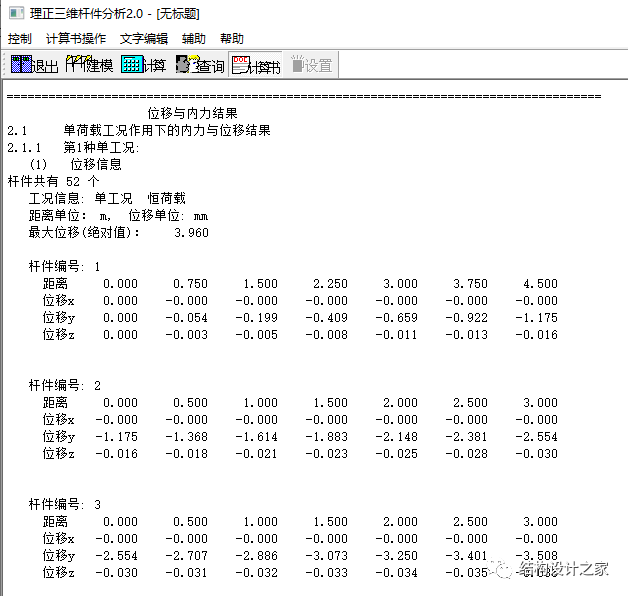Click member 1 位移y value -1.175
628x596 pixels.
[x=537, y=318]
